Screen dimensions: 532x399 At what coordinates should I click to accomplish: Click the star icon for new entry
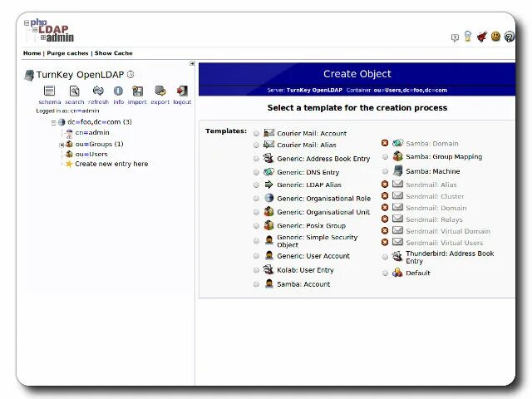click(69, 164)
